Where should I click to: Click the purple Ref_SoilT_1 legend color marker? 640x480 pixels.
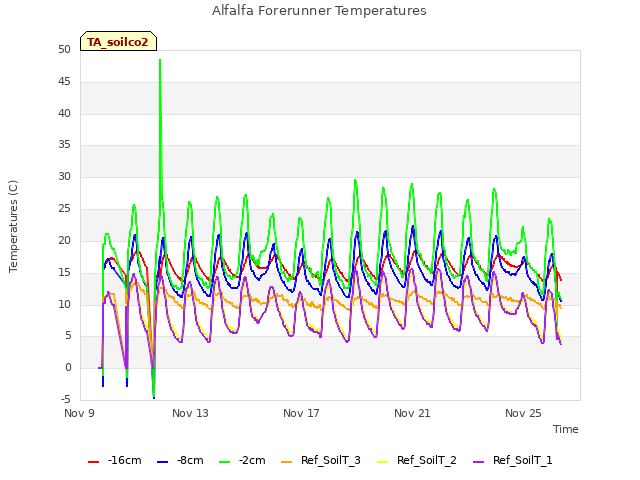[478, 462]
